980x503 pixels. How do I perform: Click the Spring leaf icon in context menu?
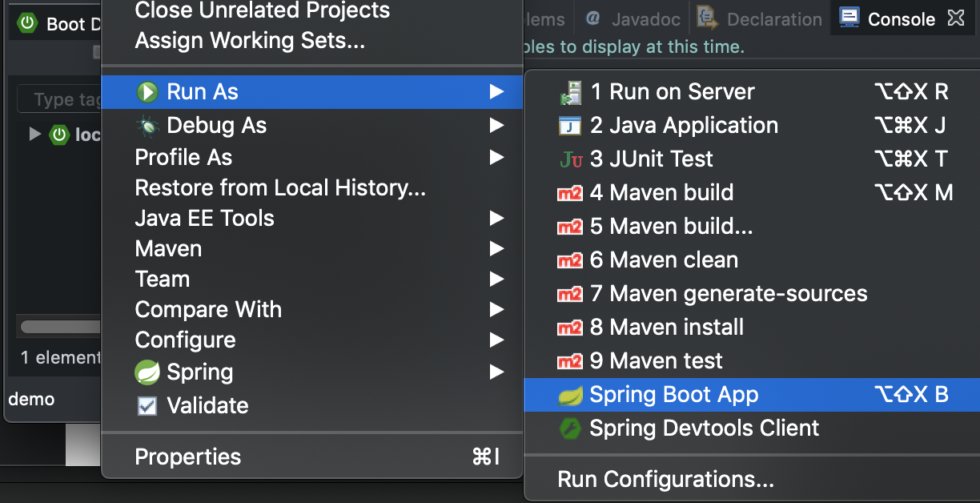point(147,372)
